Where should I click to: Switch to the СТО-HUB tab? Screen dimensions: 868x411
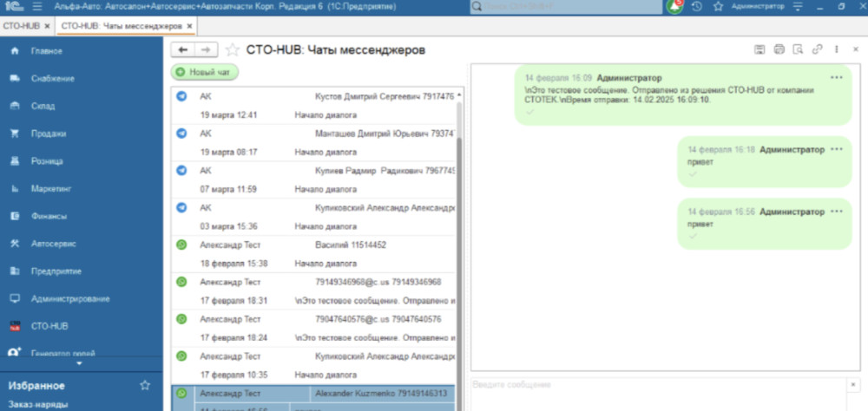tap(21, 26)
